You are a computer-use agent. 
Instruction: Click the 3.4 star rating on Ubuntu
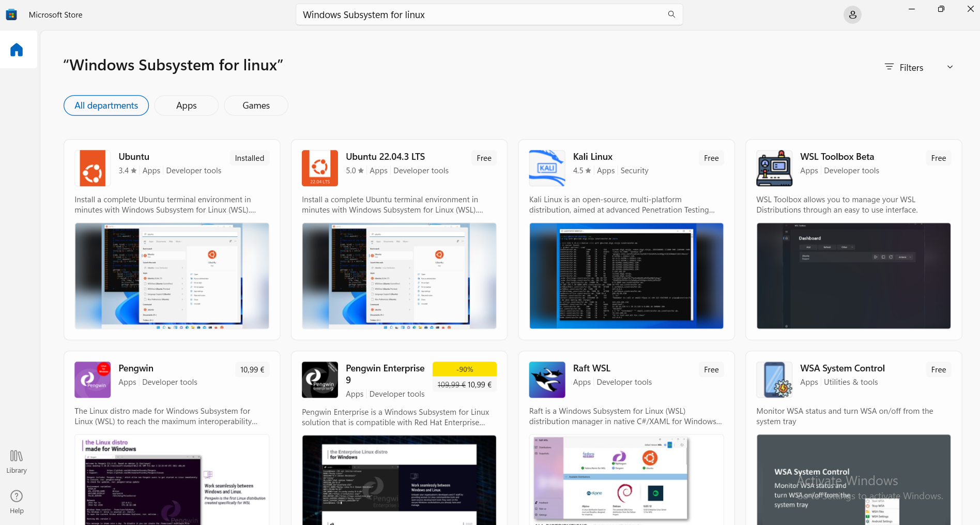click(128, 171)
